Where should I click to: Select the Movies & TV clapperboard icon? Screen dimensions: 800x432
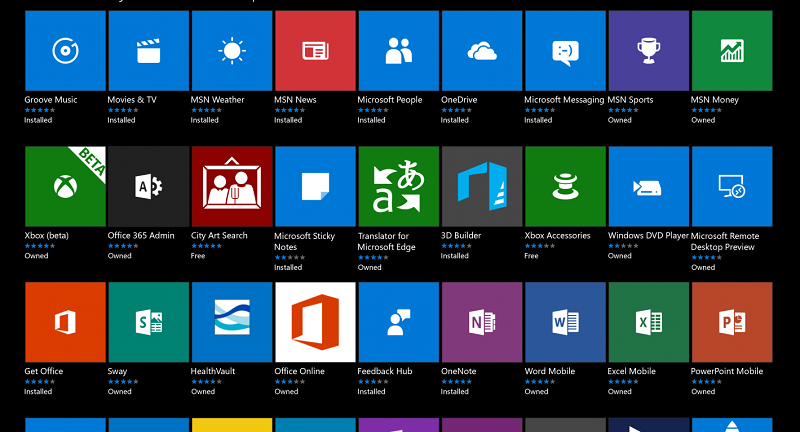coord(148,51)
